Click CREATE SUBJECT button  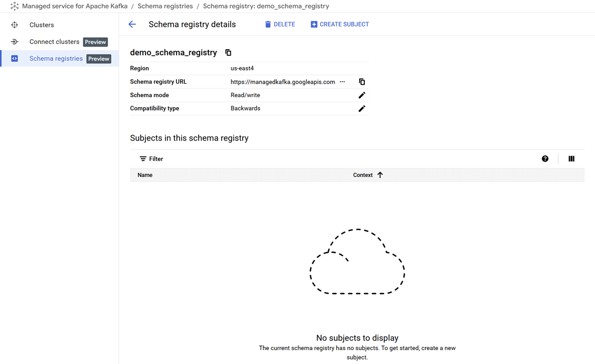point(339,24)
